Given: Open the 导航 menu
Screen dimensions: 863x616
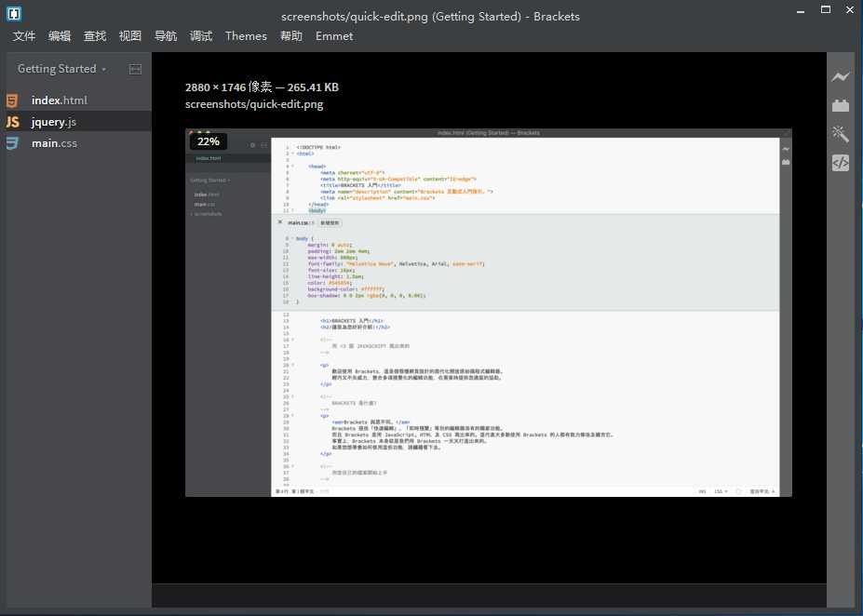Looking at the screenshot, I should point(165,36).
